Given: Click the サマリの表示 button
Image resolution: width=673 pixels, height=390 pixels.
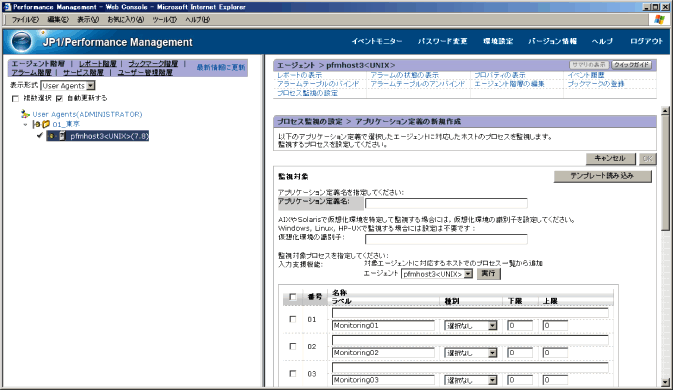Looking at the screenshot, I should tap(590, 65).
